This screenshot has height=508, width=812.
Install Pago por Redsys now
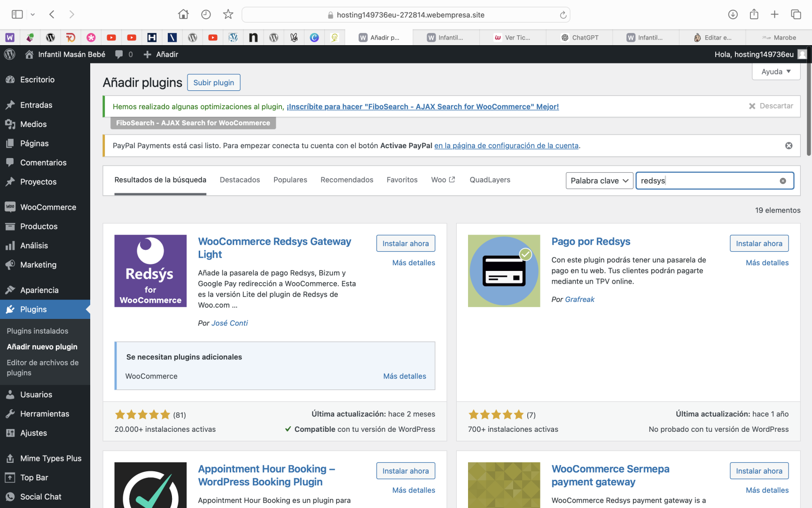tap(759, 244)
